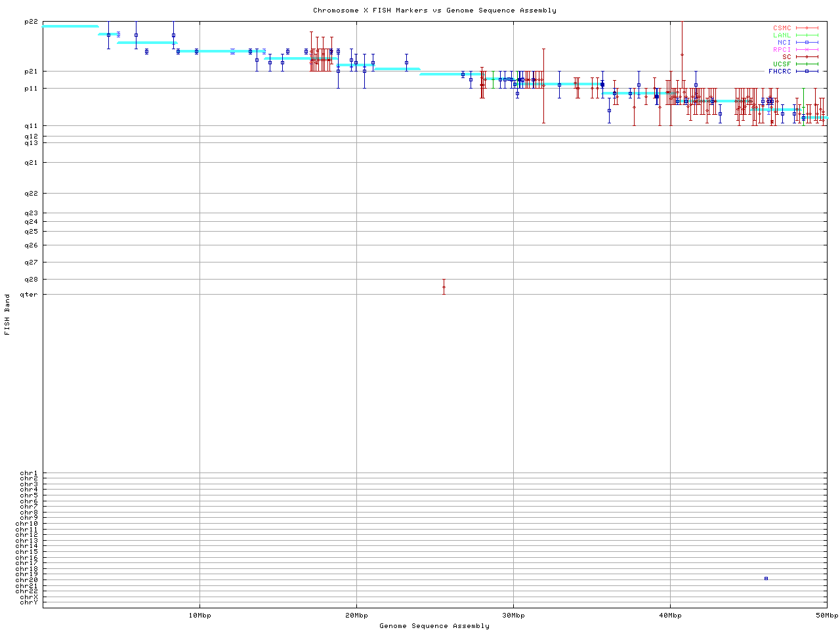Click the Genome Sequence Assembly axis title
Screen dimensions: 840x630
click(x=434, y=626)
